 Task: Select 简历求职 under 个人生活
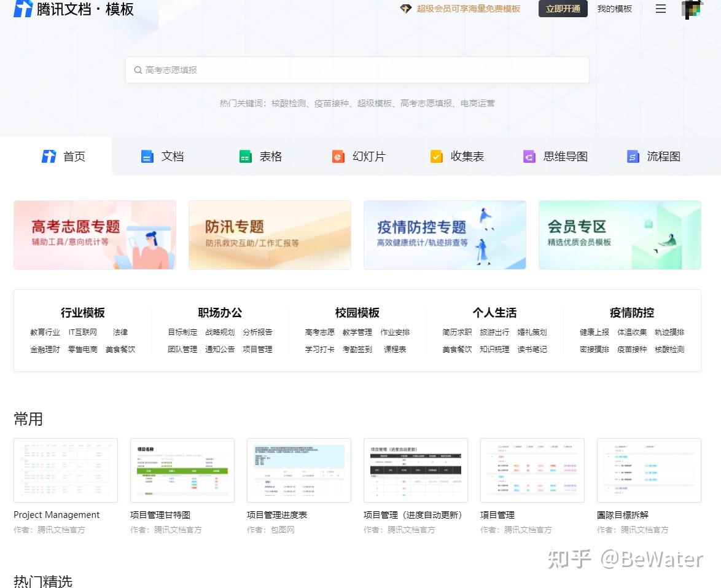point(457,332)
